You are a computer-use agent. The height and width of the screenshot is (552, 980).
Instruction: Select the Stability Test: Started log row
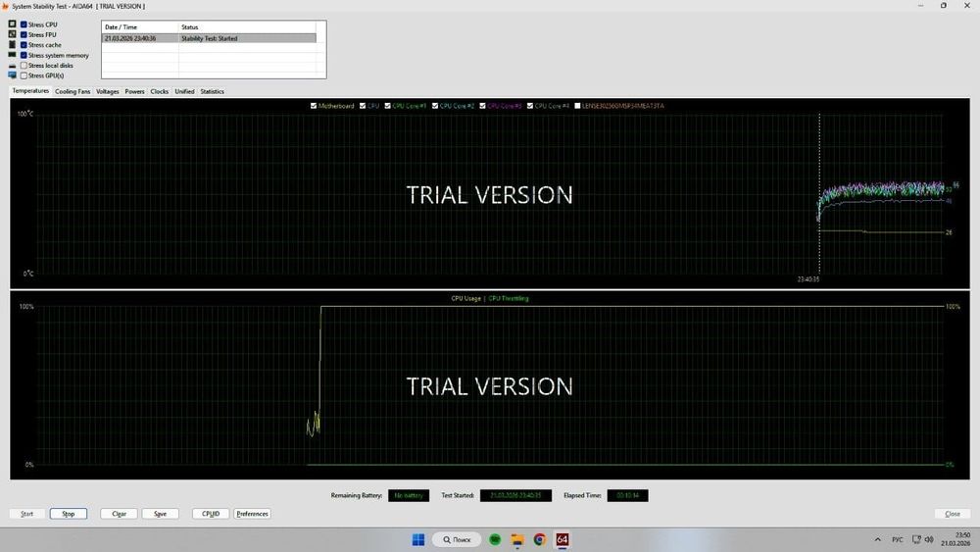209,38
